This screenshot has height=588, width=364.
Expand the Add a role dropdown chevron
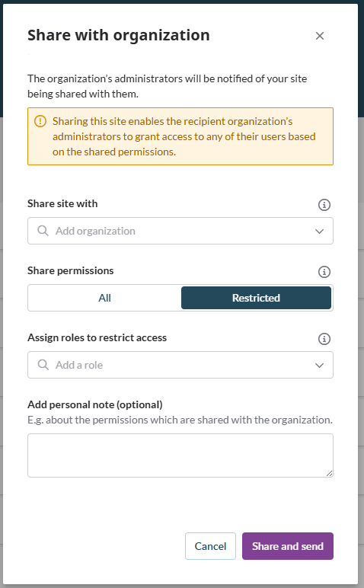(x=319, y=366)
